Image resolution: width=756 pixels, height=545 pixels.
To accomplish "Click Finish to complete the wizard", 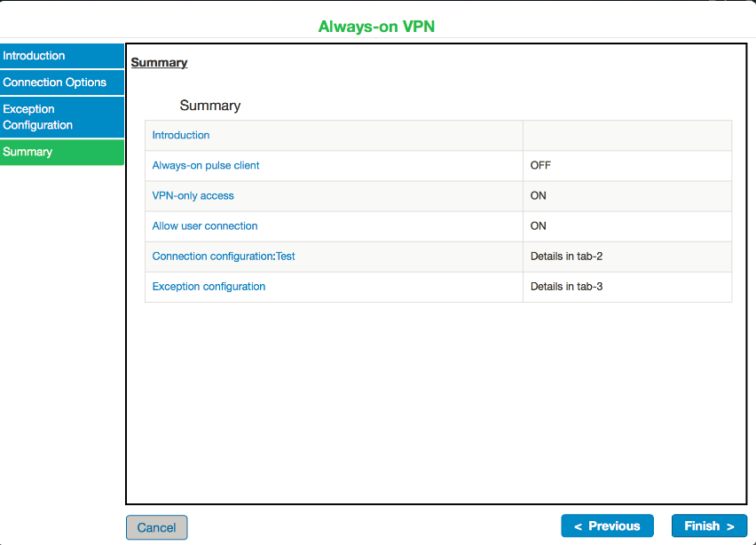I will [x=709, y=526].
